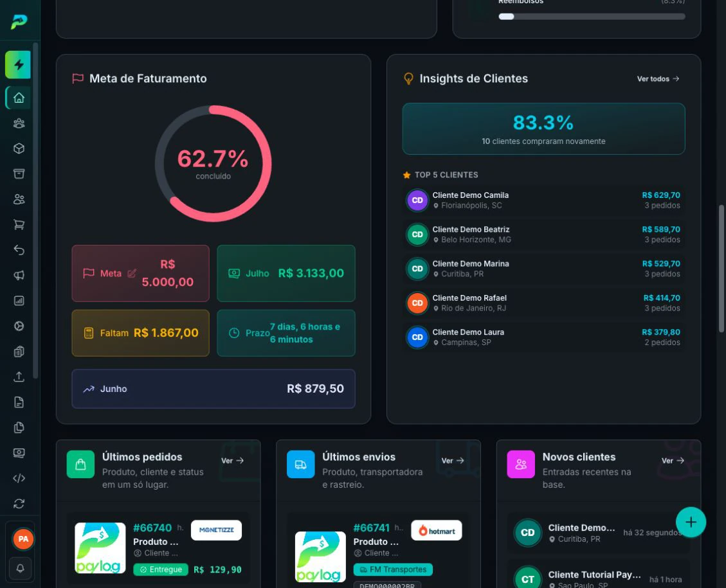Select Cliente Demo Camila row
This screenshot has height=588, width=726.
click(x=543, y=200)
